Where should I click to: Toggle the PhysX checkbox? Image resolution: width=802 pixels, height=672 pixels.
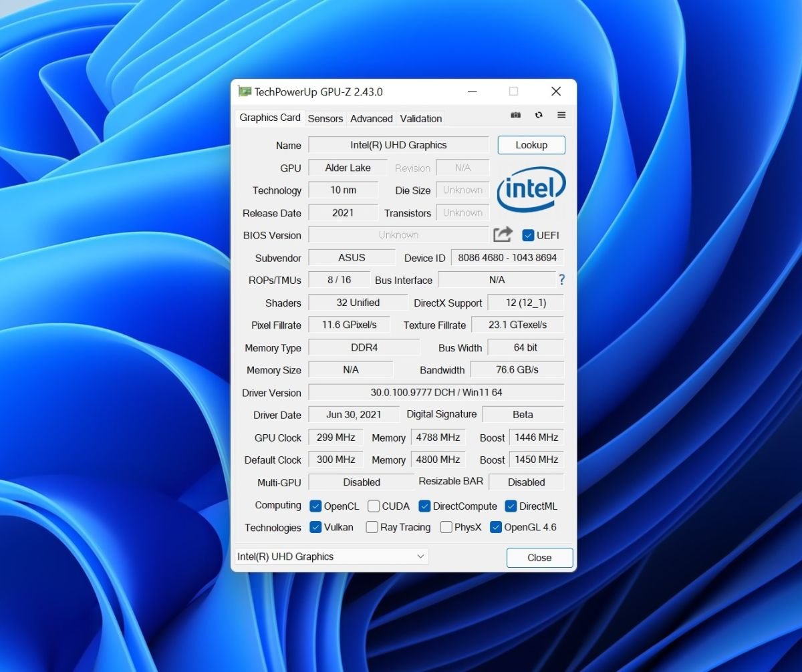tap(446, 527)
